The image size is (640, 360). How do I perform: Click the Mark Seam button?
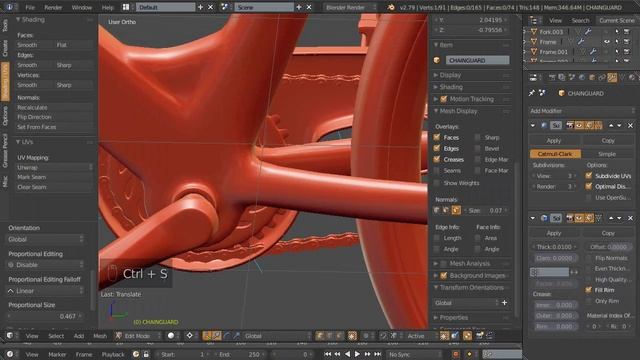click(53, 177)
